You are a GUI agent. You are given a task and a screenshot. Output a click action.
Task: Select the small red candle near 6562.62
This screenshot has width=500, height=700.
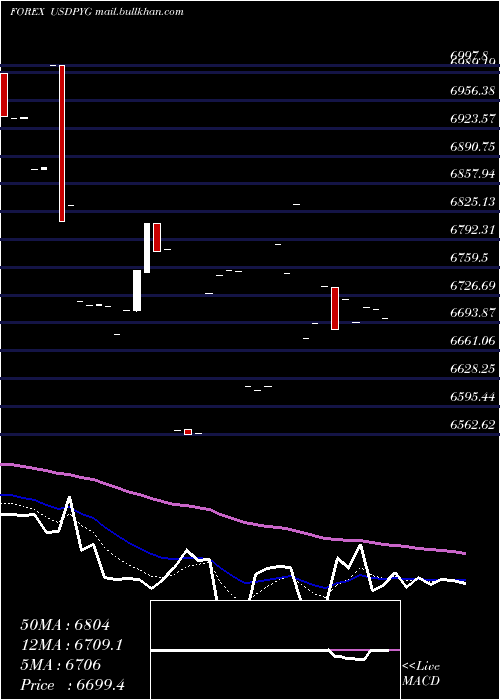(x=188, y=432)
